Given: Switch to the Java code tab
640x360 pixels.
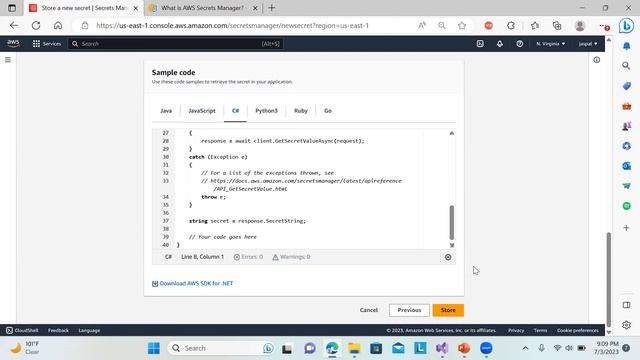Looking at the screenshot, I should pos(166,111).
